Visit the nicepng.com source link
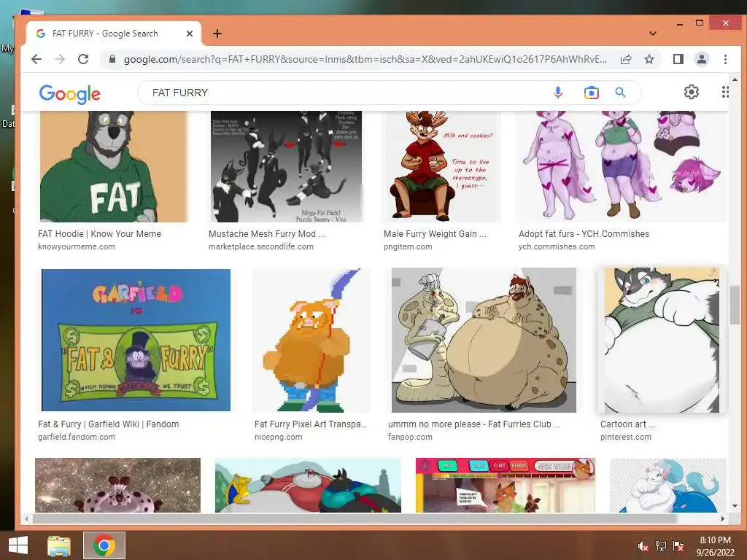 coord(278,437)
